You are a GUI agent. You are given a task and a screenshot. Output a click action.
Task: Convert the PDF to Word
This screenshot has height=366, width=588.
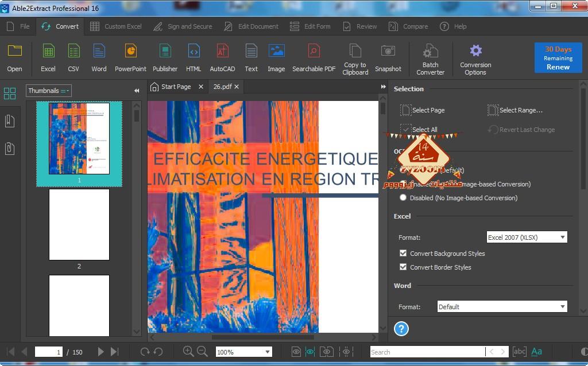coord(99,58)
